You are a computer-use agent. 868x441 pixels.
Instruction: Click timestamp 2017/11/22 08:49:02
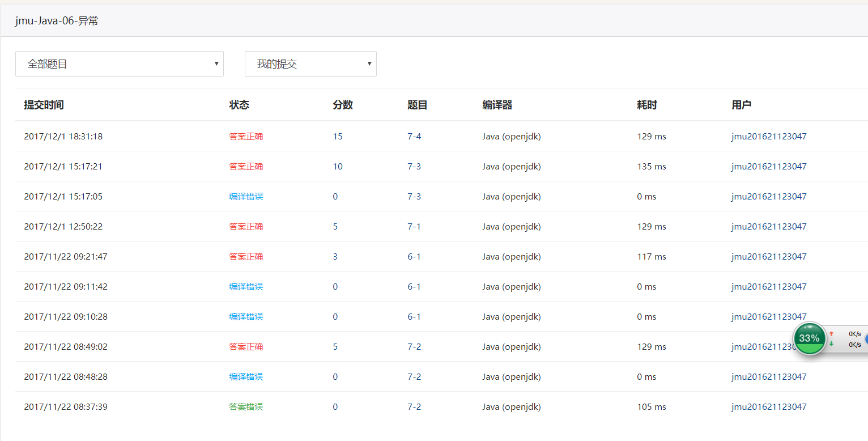click(x=66, y=347)
